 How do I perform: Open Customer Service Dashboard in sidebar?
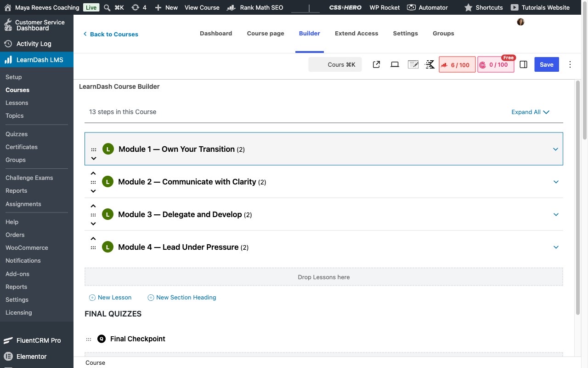point(37,25)
